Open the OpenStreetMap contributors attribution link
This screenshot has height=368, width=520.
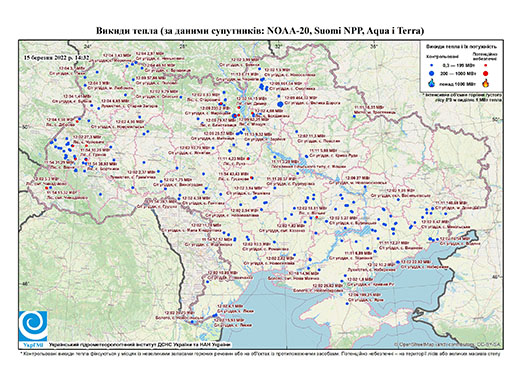coord(447,344)
